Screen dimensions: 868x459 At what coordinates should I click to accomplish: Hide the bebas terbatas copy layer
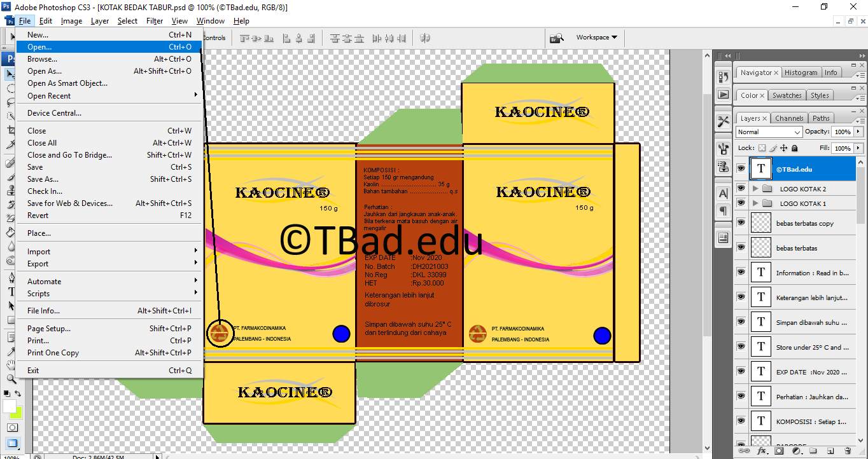coord(741,223)
